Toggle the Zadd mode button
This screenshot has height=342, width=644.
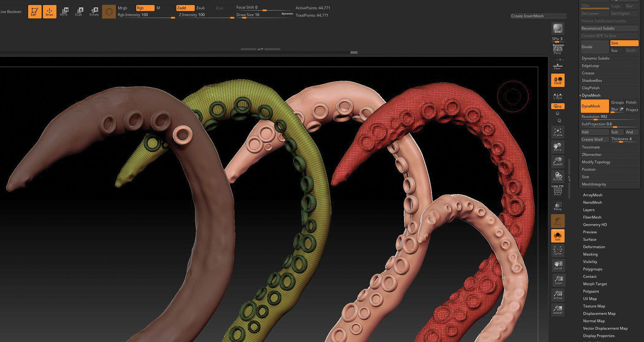185,8
